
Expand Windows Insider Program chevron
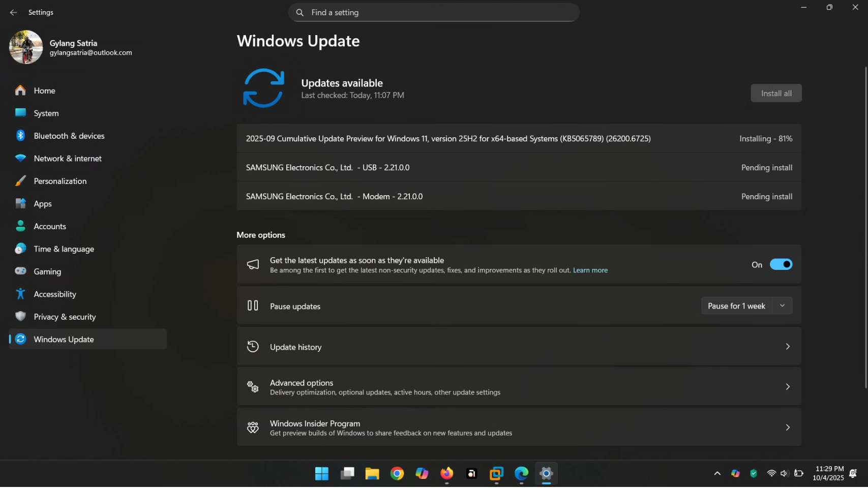[x=787, y=427]
